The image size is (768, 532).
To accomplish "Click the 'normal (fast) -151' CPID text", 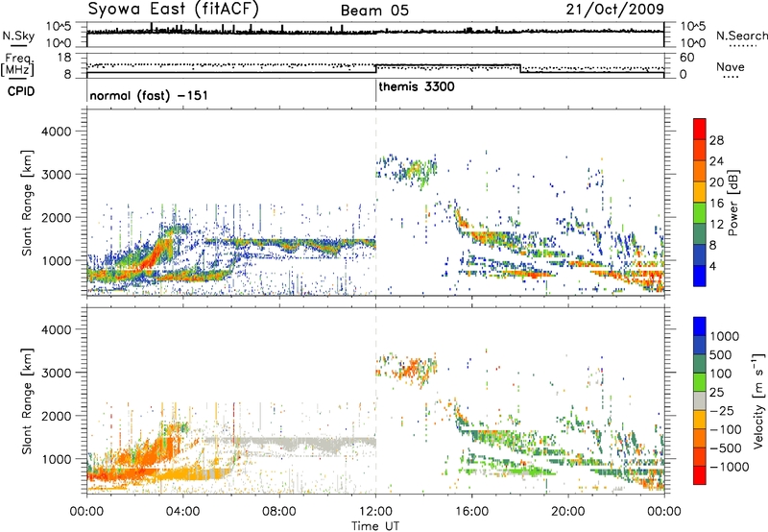I will (x=149, y=95).
